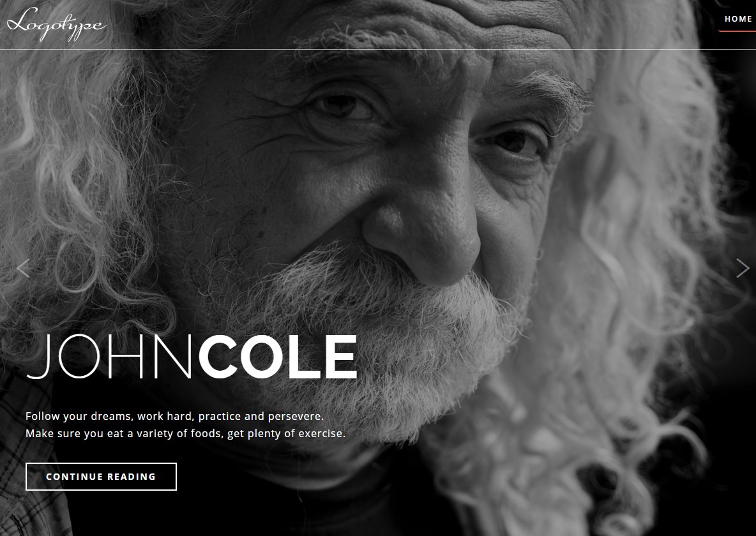Click the man's right-side eye in photo
The image size is (756, 536).
coord(513,142)
